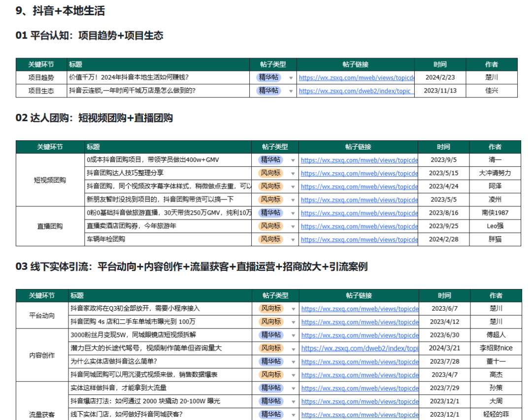532x420 pixels.
Task: Expand the post-type dropdown for the 0成本抖音团购项目 row
Action: 293,161
